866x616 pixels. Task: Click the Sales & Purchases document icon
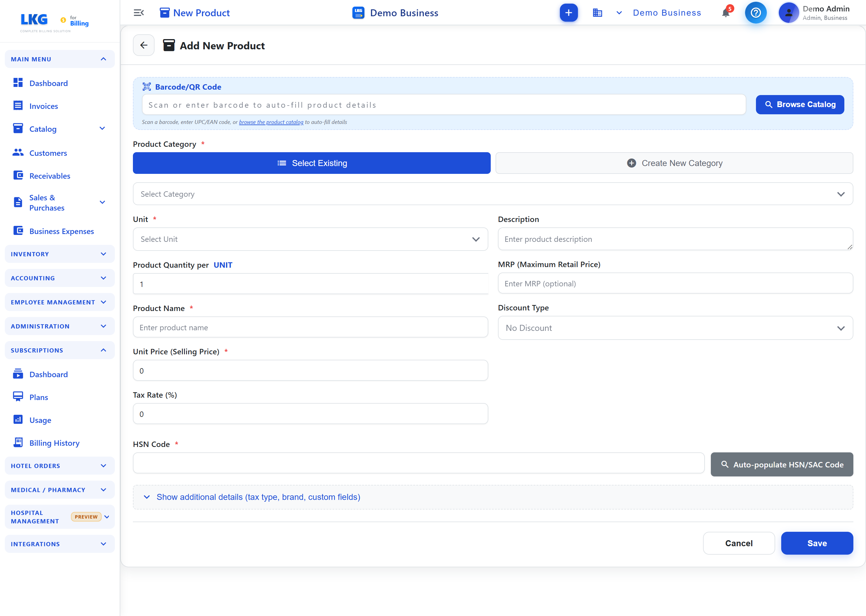click(18, 202)
